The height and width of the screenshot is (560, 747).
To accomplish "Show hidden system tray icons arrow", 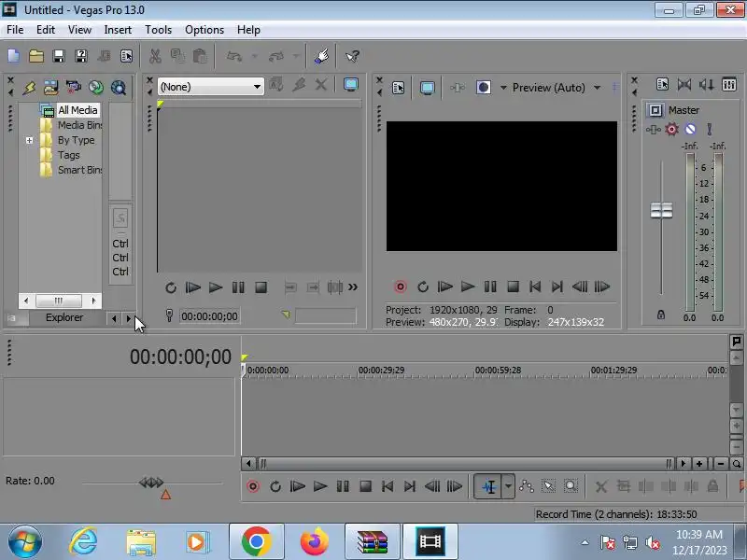I will click(585, 542).
